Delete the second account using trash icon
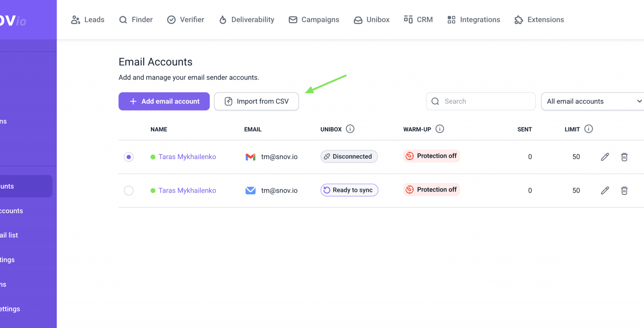Viewport: 644px width, 328px height. click(x=624, y=191)
